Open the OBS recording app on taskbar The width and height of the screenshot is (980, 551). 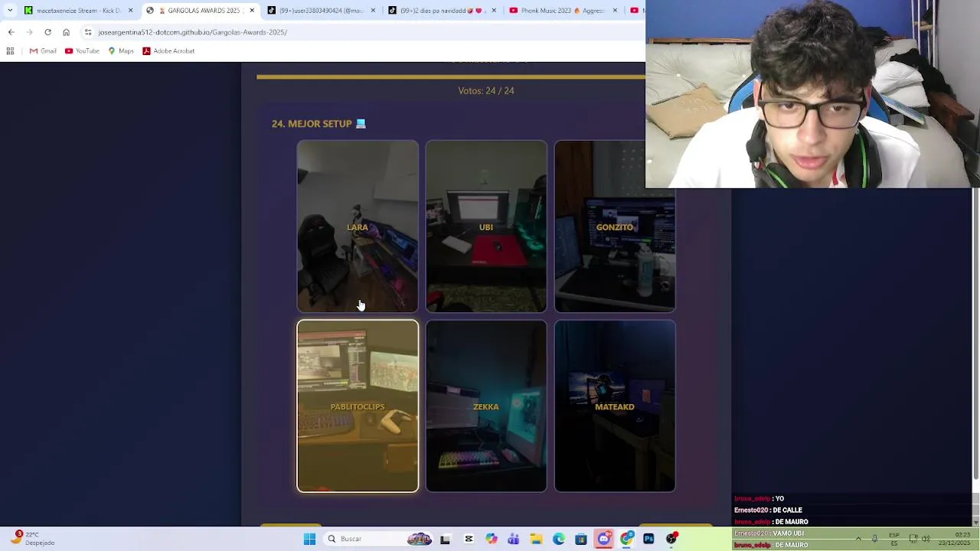click(x=671, y=539)
